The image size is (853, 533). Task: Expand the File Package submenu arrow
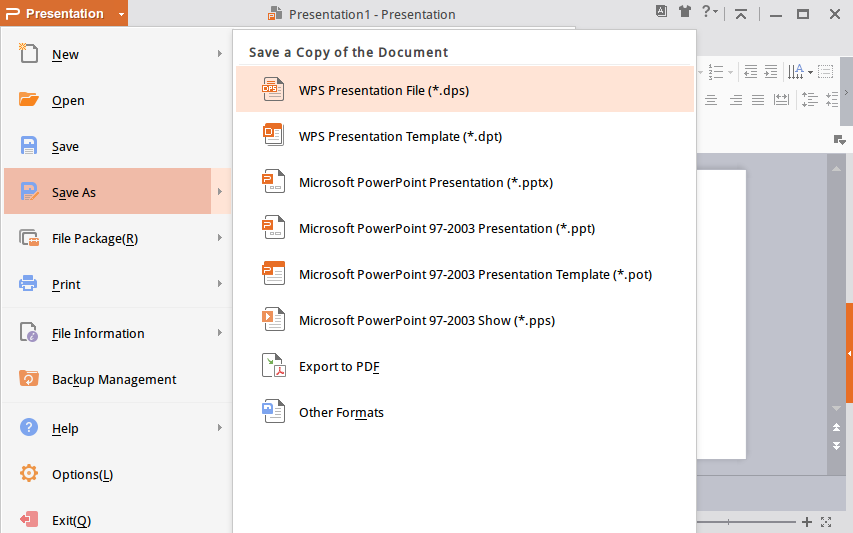tap(220, 238)
